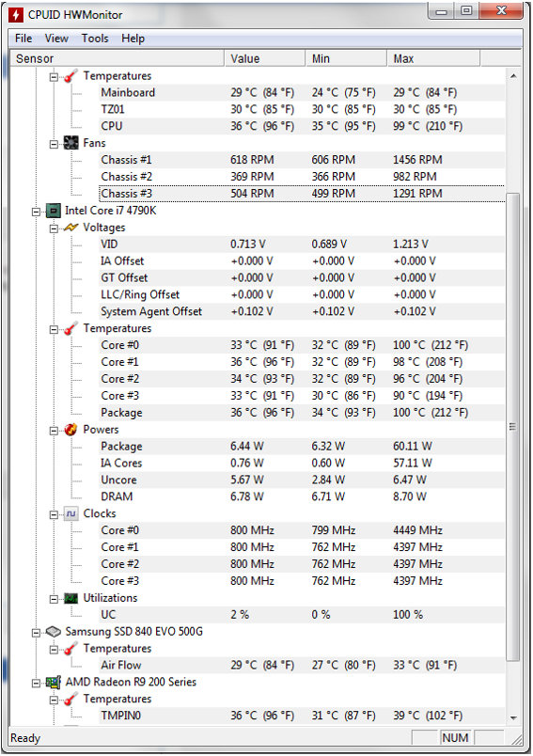Collapse the Samsung SSD 840 EVO node

coord(36,633)
